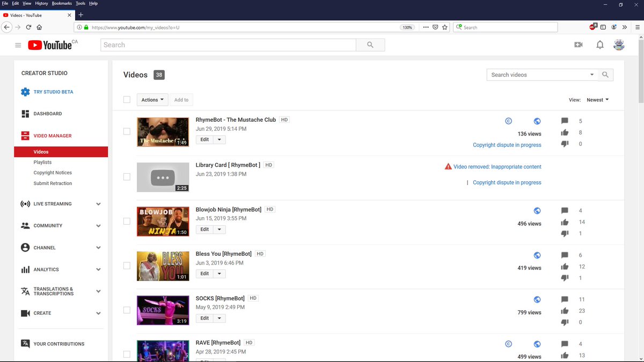644x362 pixels.
Task: Open Firefox page actions three-dot menu
Action: [x=426, y=27]
